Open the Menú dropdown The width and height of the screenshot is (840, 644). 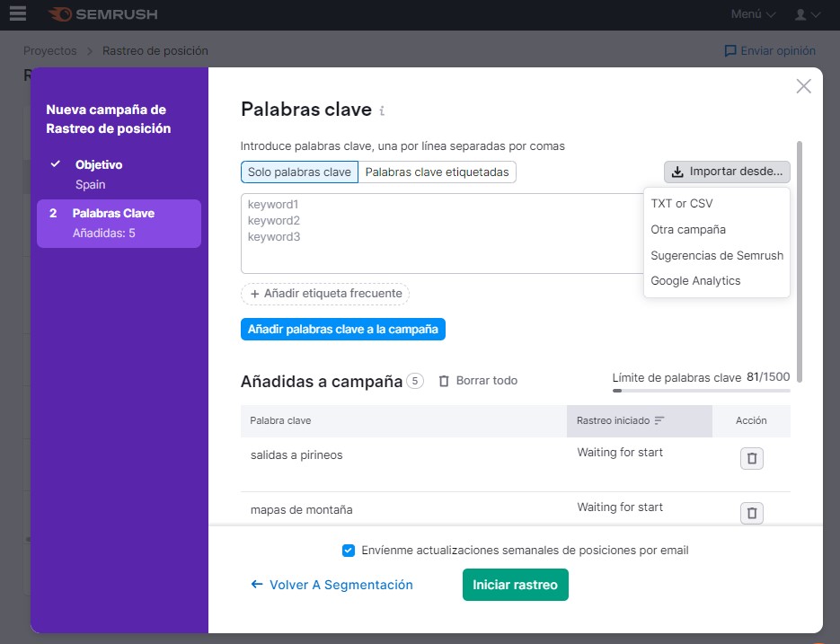(753, 14)
